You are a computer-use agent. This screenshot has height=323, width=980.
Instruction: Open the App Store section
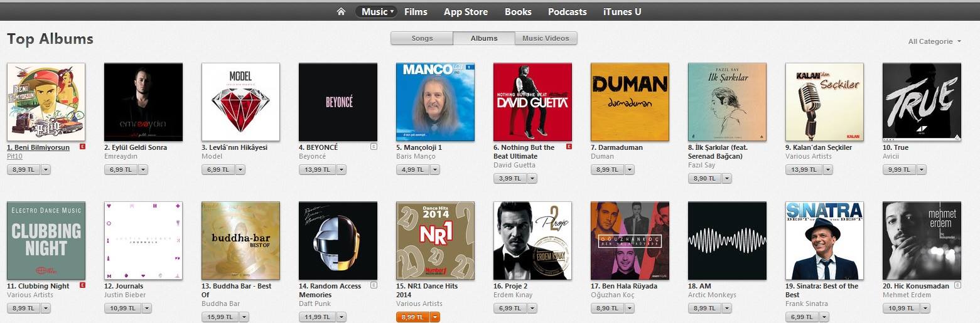tap(466, 11)
